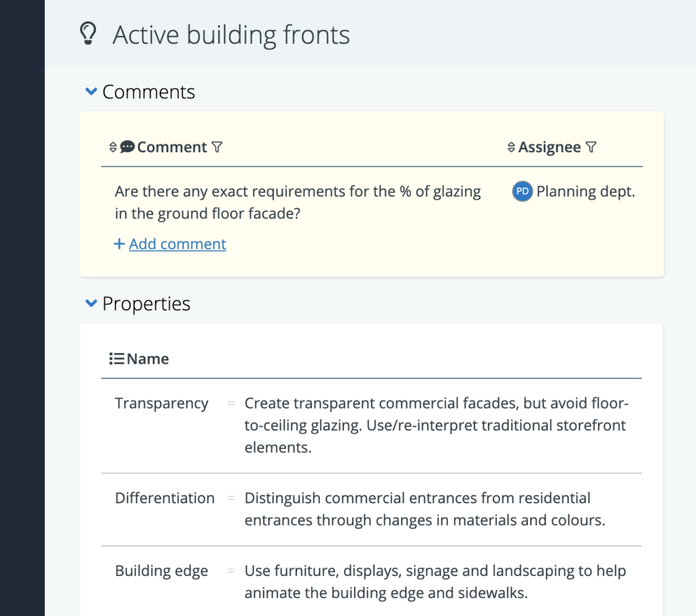Click the Building edge row drag handle
This screenshot has height=616, width=696.
[x=231, y=570]
